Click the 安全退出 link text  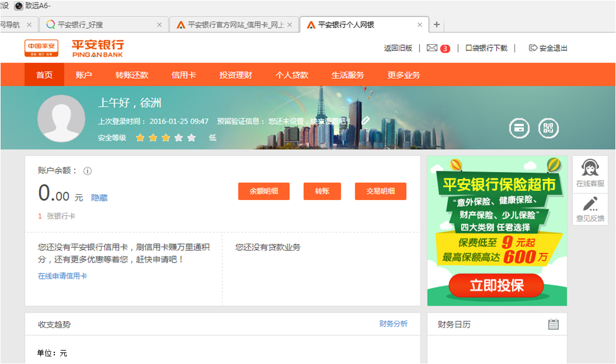[553, 48]
